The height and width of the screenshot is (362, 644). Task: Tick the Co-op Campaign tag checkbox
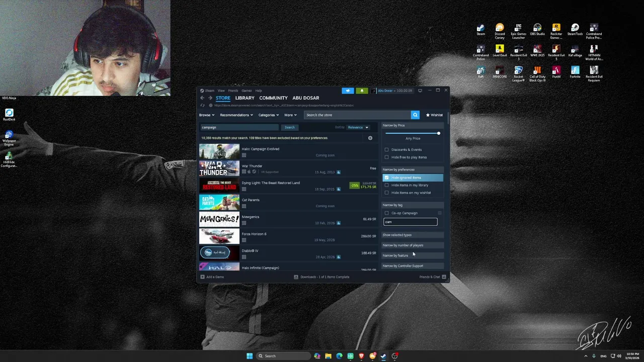click(386, 213)
